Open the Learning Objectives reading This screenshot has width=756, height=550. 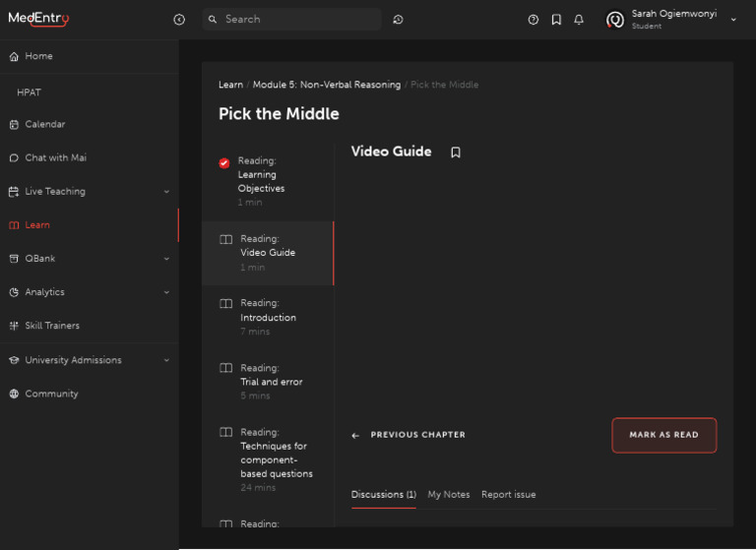268,182
